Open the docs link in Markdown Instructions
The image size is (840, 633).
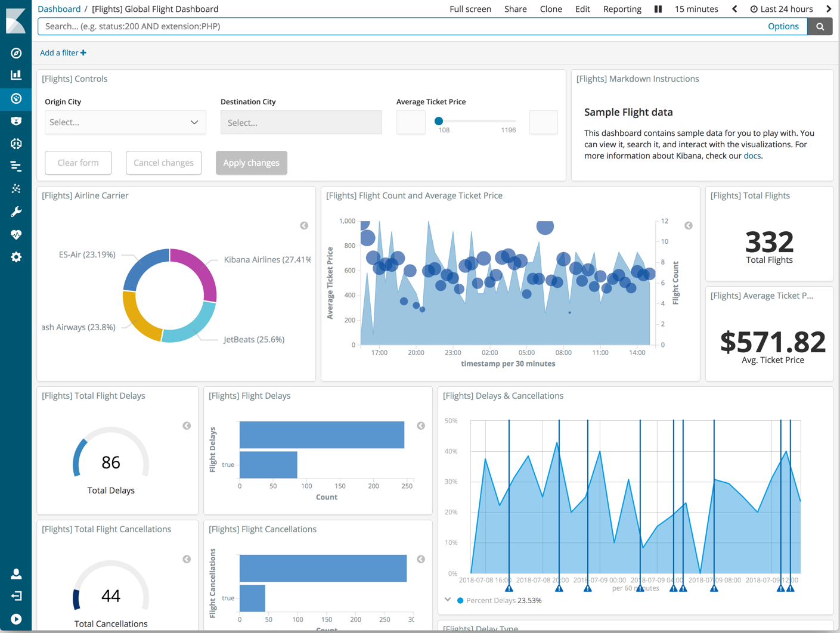click(752, 156)
